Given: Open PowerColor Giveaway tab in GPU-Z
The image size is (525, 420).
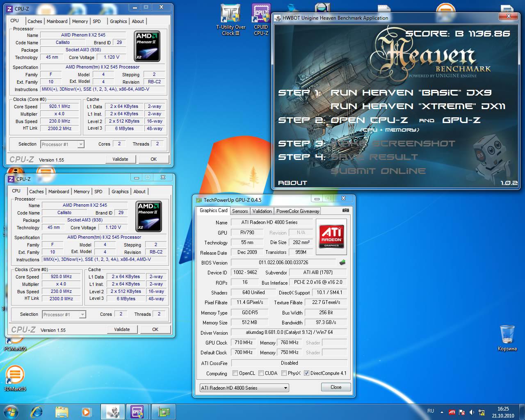Looking at the screenshot, I should [298, 211].
